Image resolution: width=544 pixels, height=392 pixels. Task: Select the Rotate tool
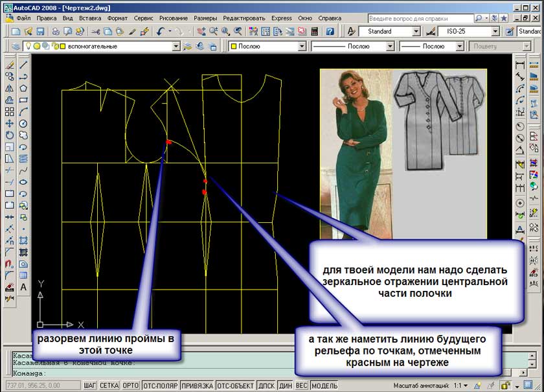[9, 135]
